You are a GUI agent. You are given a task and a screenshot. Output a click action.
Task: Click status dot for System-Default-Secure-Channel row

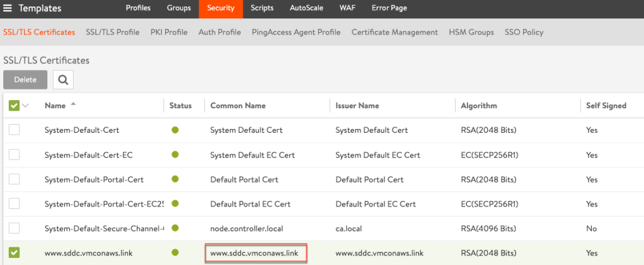[175, 228]
